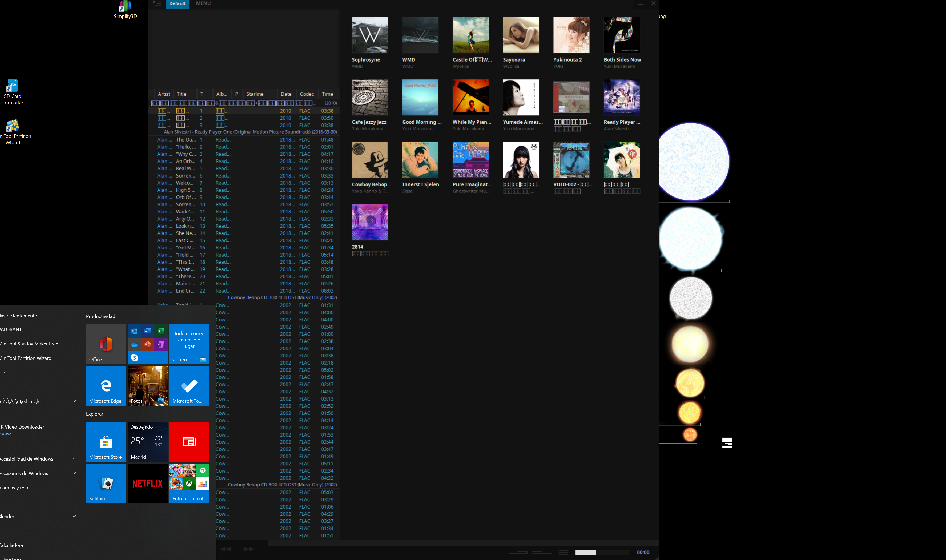Click the white stacked-bars icon near the stars
Screen dimensions: 946x560
727,442
